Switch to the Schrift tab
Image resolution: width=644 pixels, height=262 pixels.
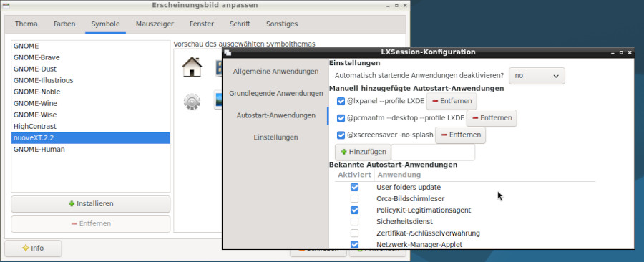click(240, 24)
